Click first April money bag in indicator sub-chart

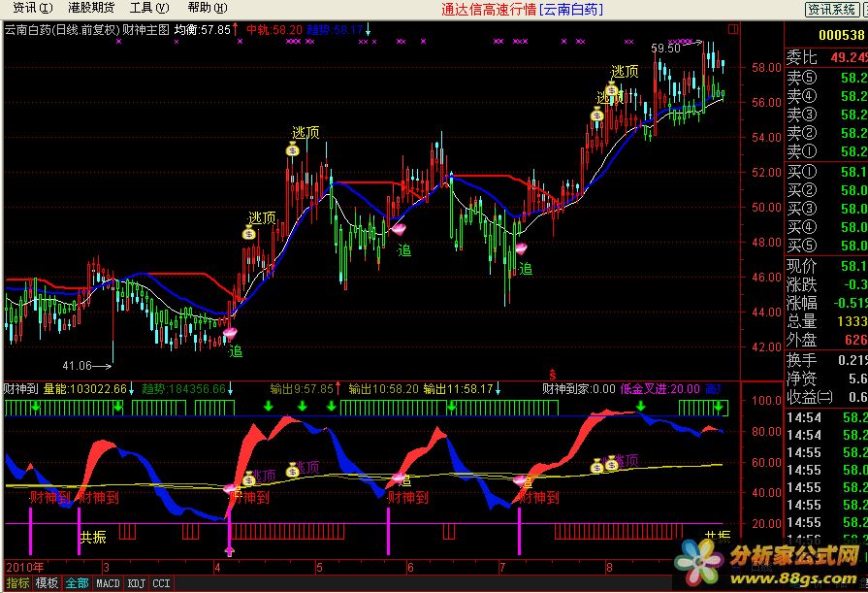249,478
